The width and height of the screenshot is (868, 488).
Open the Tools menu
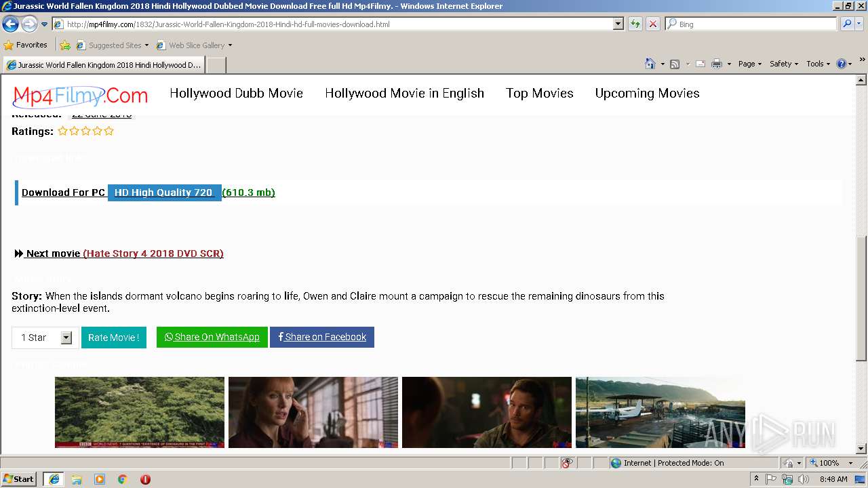tap(818, 64)
